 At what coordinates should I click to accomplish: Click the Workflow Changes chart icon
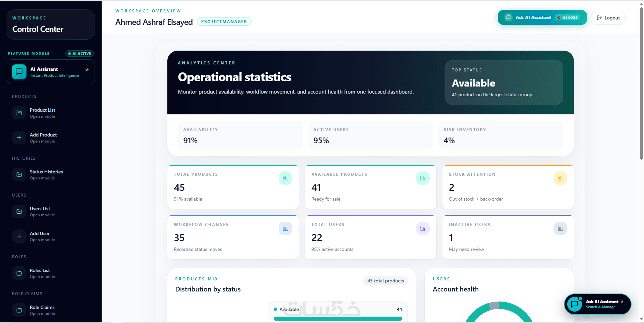coord(285,228)
